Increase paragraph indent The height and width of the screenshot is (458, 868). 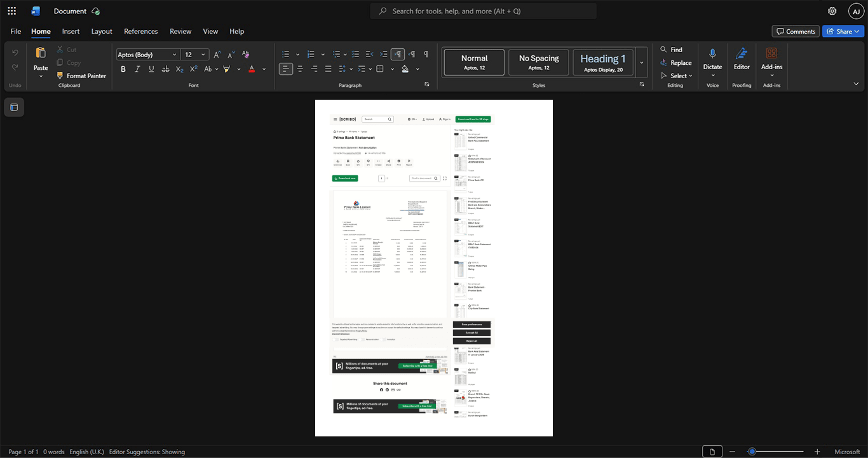[x=384, y=55]
